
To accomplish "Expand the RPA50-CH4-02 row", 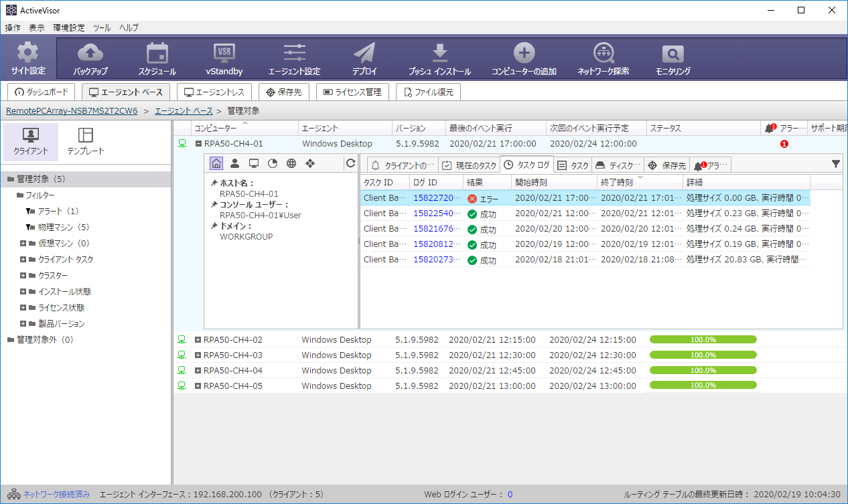I will point(198,340).
